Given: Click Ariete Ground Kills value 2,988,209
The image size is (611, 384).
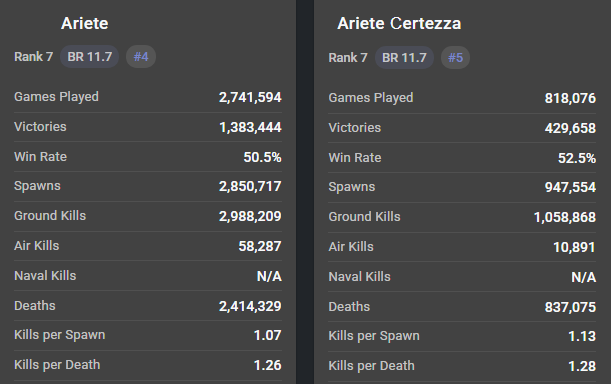Looking at the screenshot, I should coord(250,216).
